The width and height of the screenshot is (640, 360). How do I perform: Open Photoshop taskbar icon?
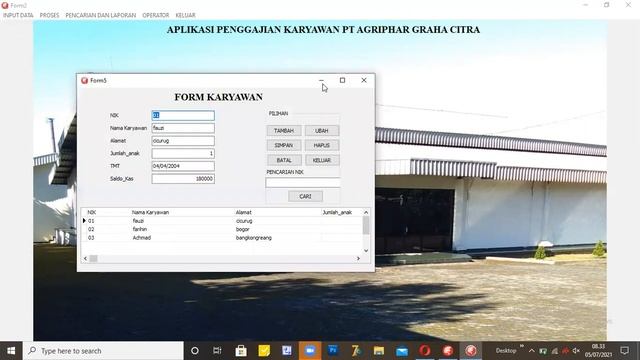pyautogui.click(x=333, y=351)
